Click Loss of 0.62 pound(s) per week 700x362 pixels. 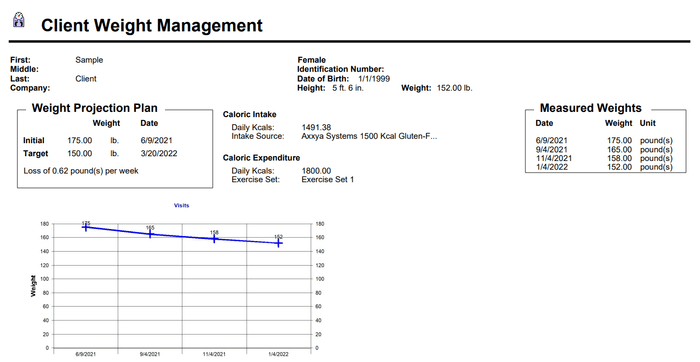pos(81,171)
